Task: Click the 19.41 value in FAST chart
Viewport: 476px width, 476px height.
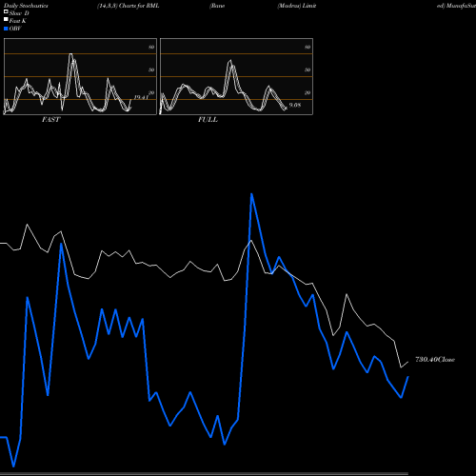Action: click(141, 97)
